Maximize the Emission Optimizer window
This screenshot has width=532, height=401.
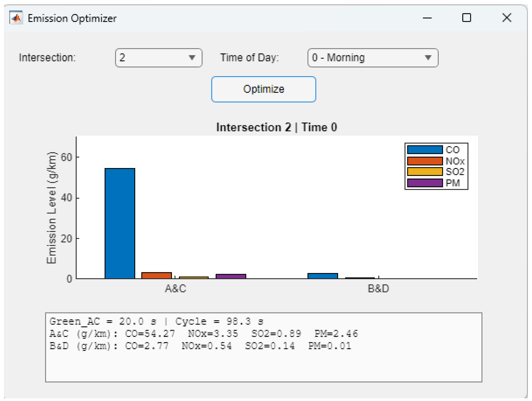[467, 18]
